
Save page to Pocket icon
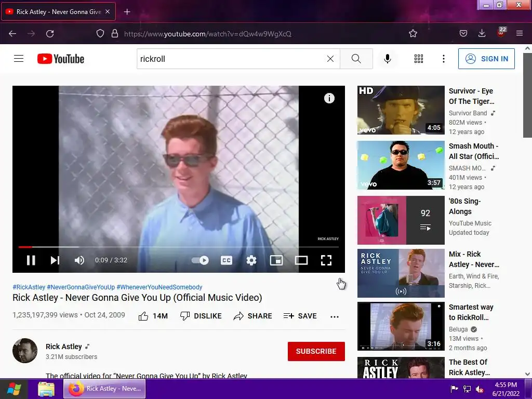click(463, 33)
